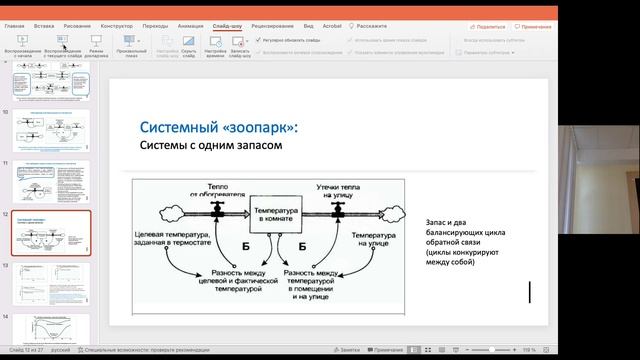Click the Hide slide (Скрыть слайд) icon
Image resolution: width=640 pixels, height=360 pixels.
pyautogui.click(x=189, y=40)
